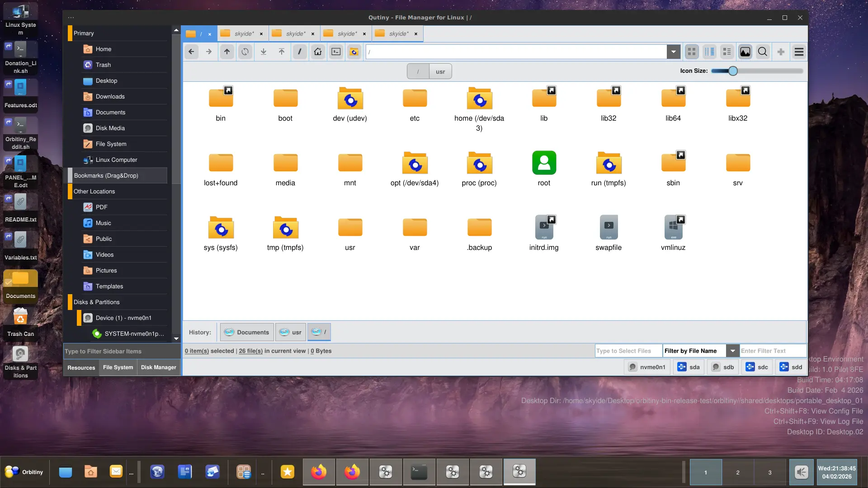Image resolution: width=868 pixels, height=488 pixels.
Task: Expand the Filter by File Name dropdown
Action: click(732, 351)
